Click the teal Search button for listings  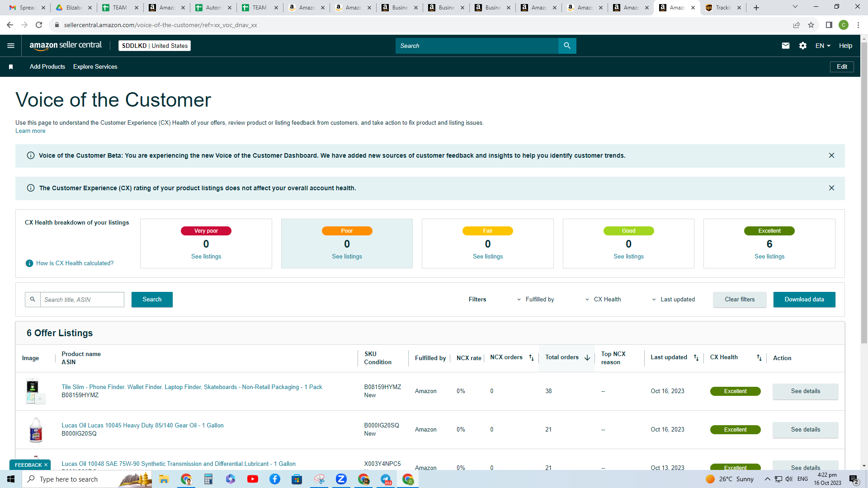click(152, 300)
